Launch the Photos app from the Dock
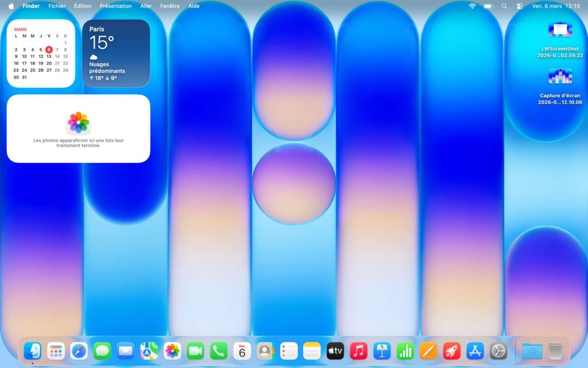The image size is (588, 368). [172, 351]
